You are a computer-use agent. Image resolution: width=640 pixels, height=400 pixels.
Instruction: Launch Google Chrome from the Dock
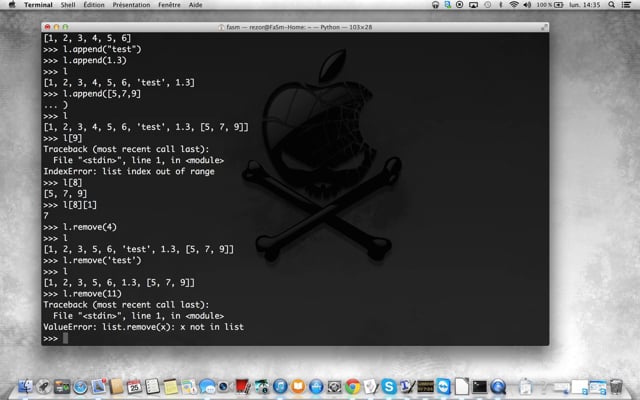pyautogui.click(x=353, y=386)
